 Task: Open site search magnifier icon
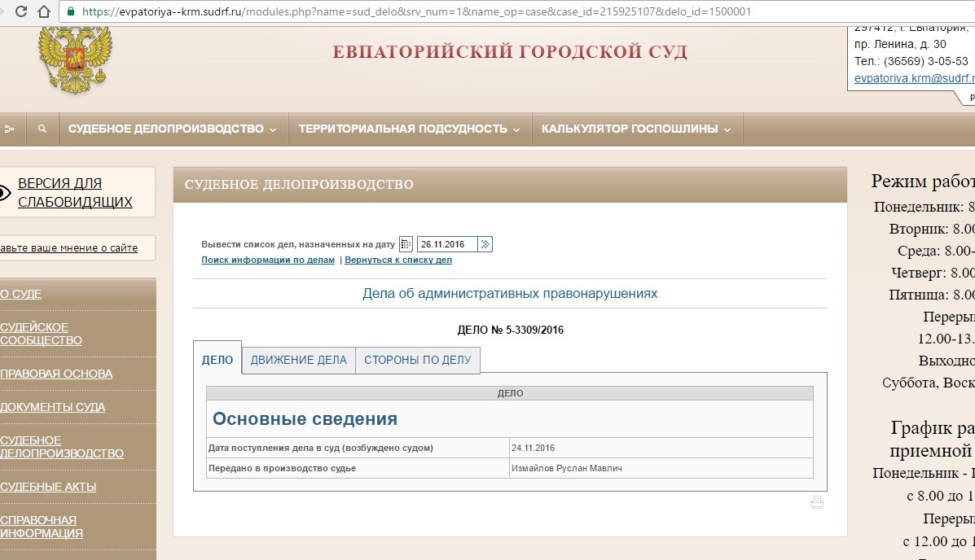(42, 129)
